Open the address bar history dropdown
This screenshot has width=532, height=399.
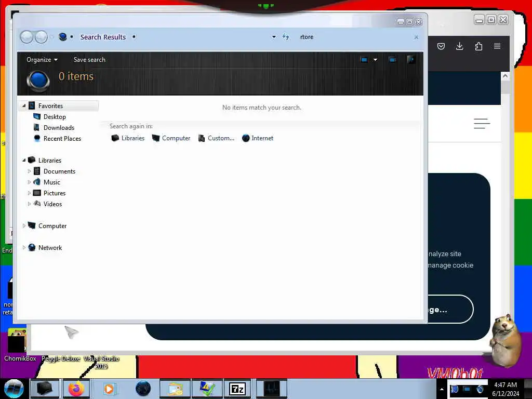point(274,37)
